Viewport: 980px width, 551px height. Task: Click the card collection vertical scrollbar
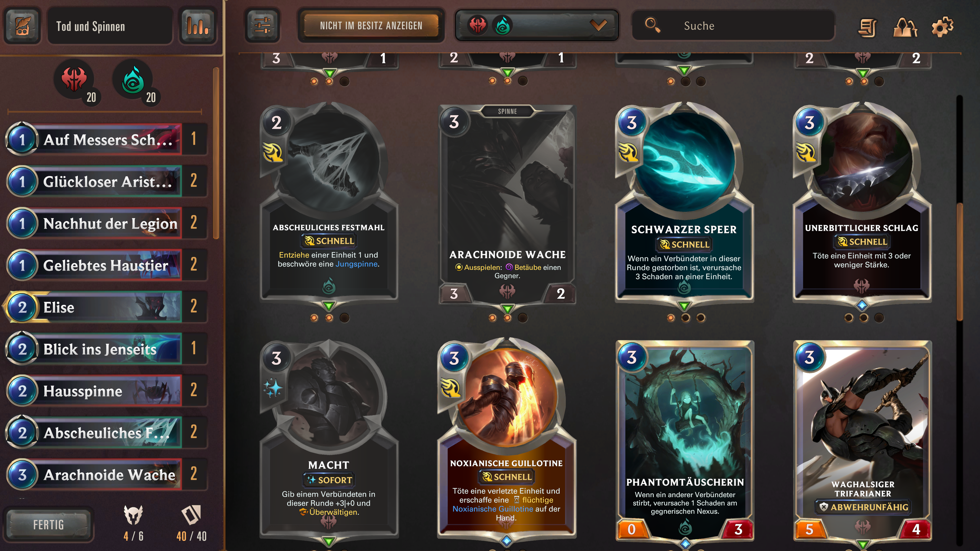point(960,262)
